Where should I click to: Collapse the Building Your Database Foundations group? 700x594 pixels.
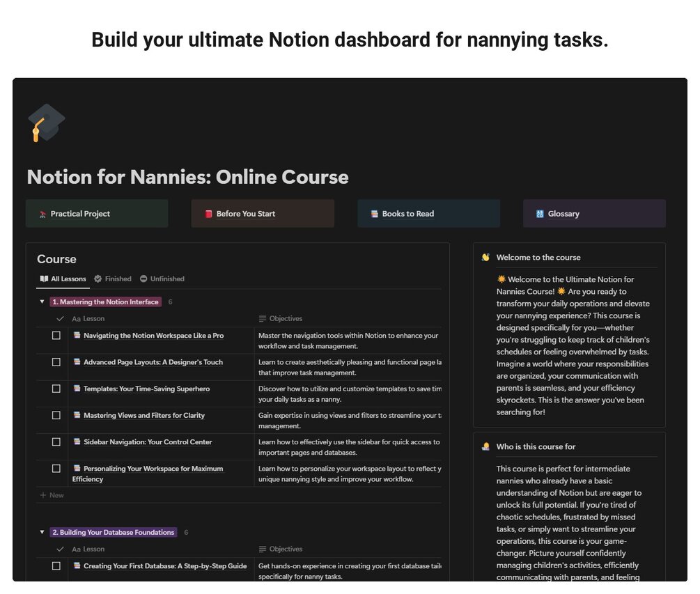click(x=42, y=533)
